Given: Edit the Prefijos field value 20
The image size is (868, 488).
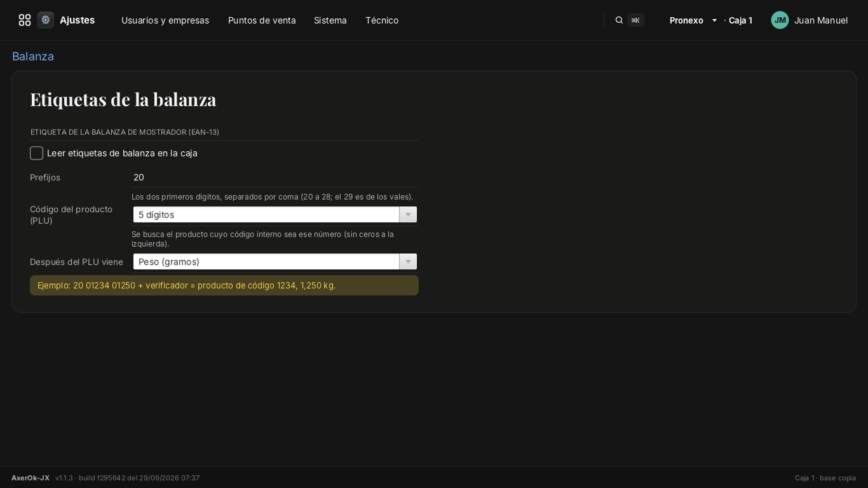Looking at the screenshot, I should (x=275, y=177).
